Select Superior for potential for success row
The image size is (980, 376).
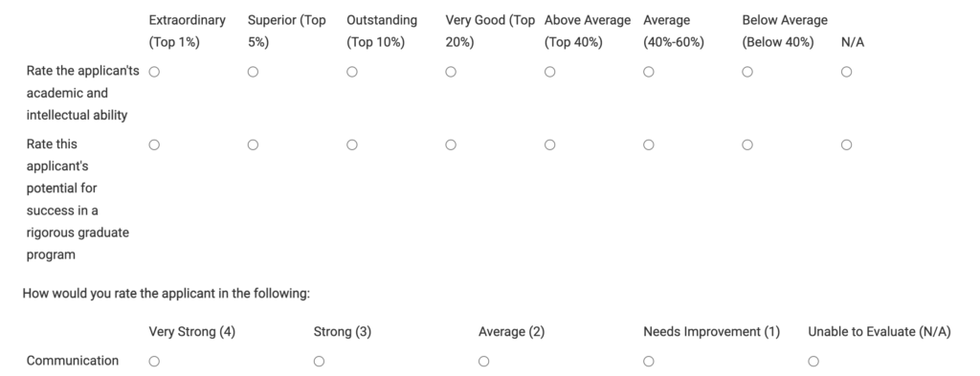tap(253, 144)
